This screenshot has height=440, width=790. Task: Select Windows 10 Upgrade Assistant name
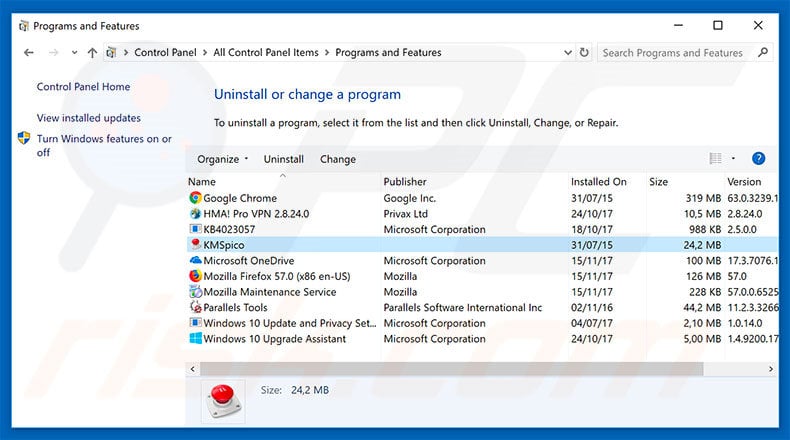pos(275,339)
